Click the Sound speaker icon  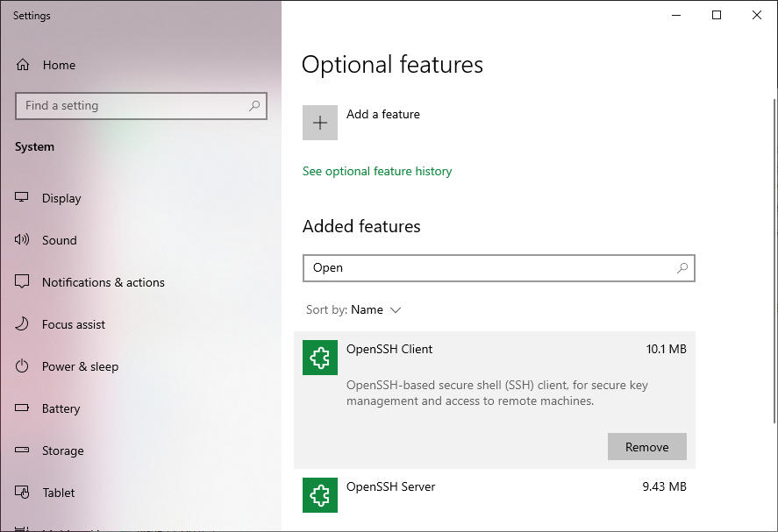[x=23, y=240]
